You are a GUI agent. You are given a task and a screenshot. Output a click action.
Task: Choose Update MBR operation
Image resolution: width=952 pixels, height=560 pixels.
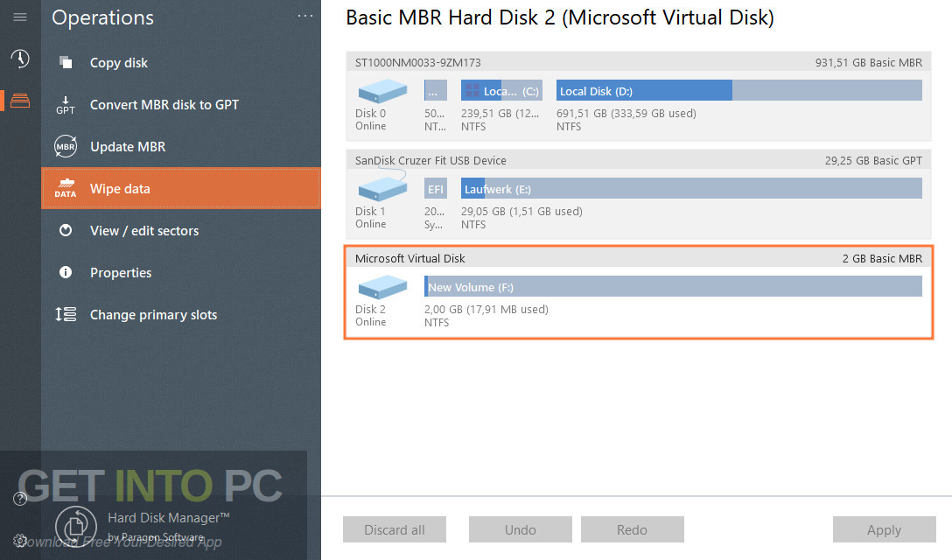(x=181, y=146)
